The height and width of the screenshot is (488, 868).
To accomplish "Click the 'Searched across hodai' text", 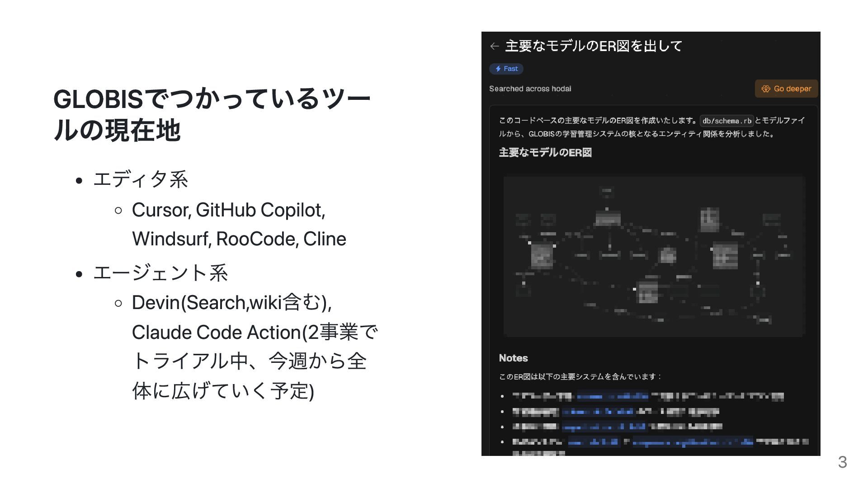I will tap(530, 89).
